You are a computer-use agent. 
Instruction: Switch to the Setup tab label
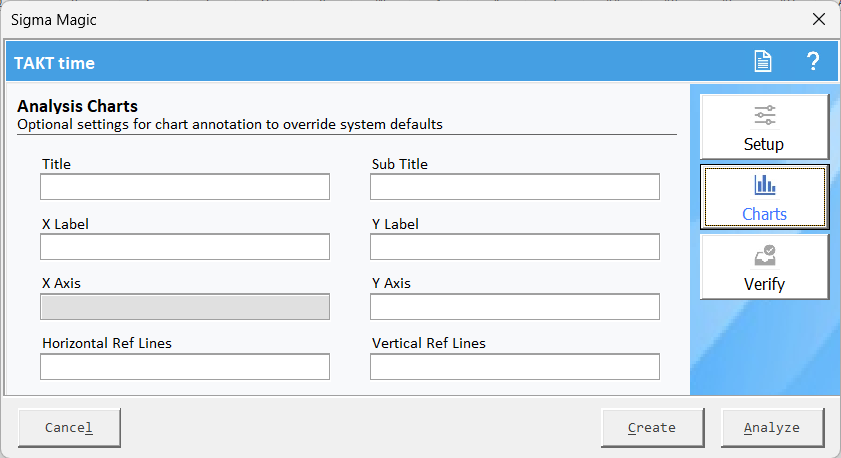(x=764, y=144)
